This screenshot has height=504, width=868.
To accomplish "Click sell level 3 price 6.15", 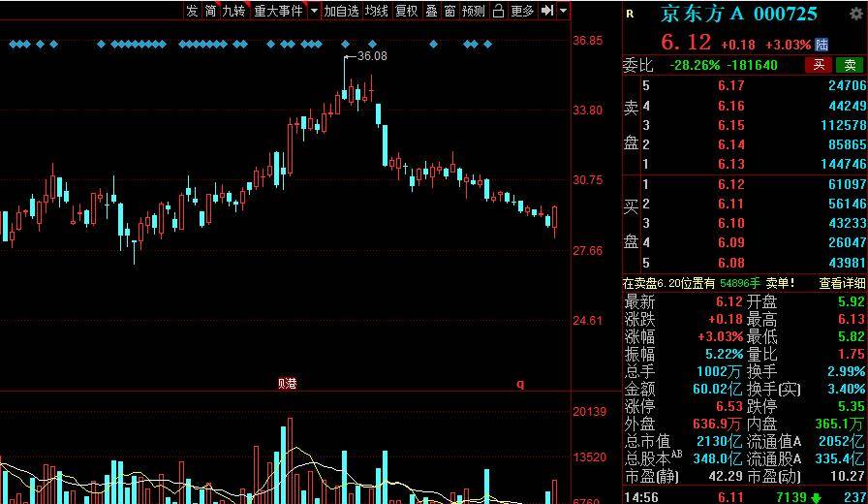I will (730, 125).
